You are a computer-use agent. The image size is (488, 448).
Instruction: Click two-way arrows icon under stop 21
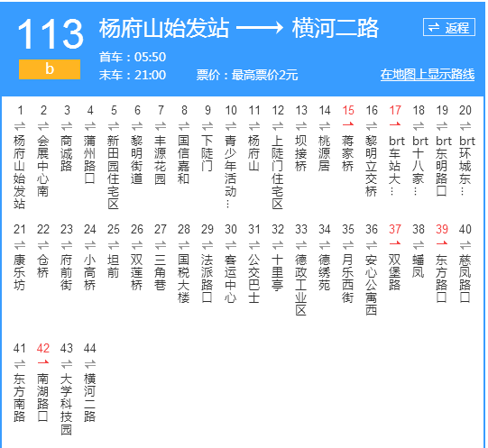(x=20, y=245)
